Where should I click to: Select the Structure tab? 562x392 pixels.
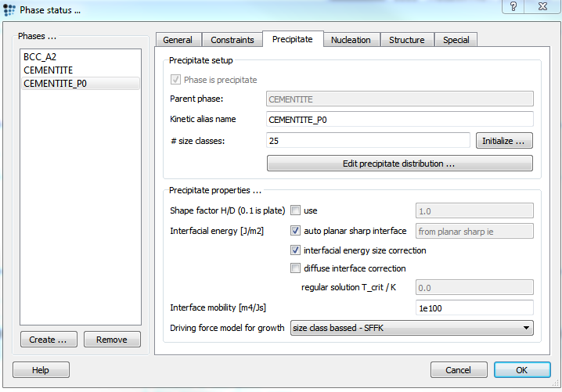point(406,40)
